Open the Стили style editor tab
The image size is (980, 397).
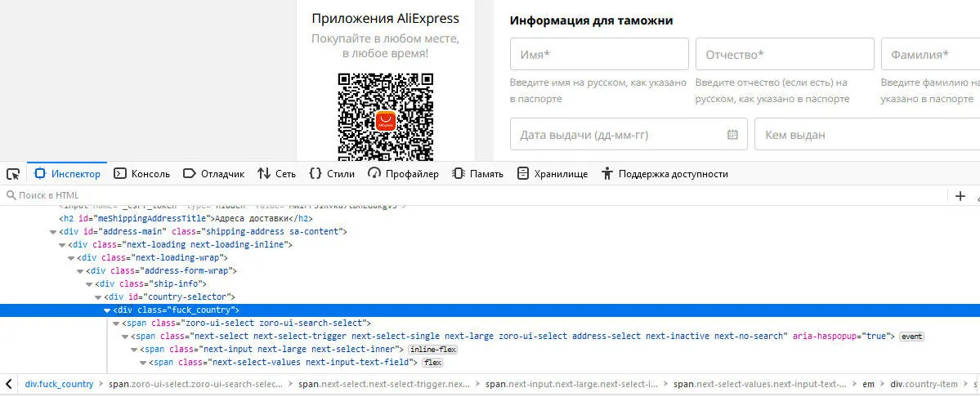pos(332,174)
